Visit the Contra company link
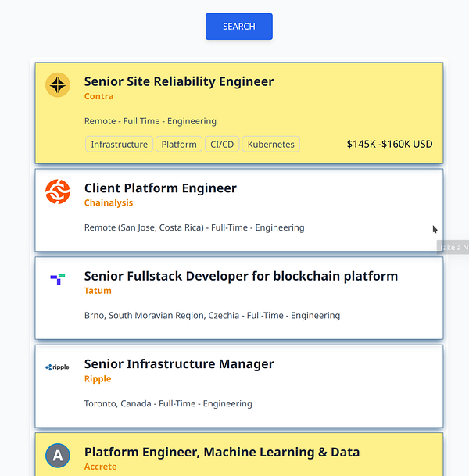 point(98,96)
